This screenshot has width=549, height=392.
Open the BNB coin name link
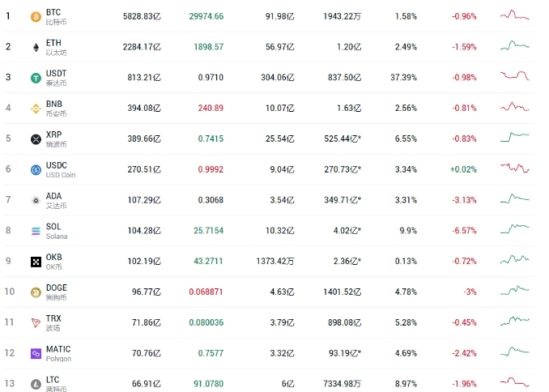[54, 104]
